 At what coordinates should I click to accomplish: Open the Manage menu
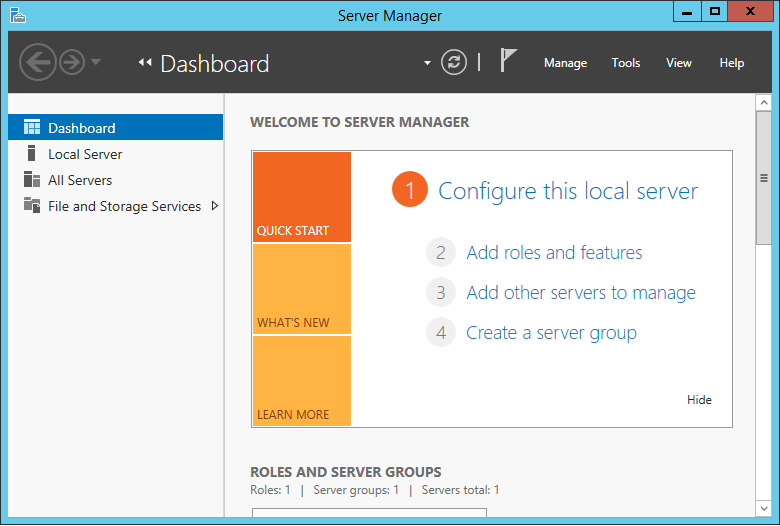[565, 63]
